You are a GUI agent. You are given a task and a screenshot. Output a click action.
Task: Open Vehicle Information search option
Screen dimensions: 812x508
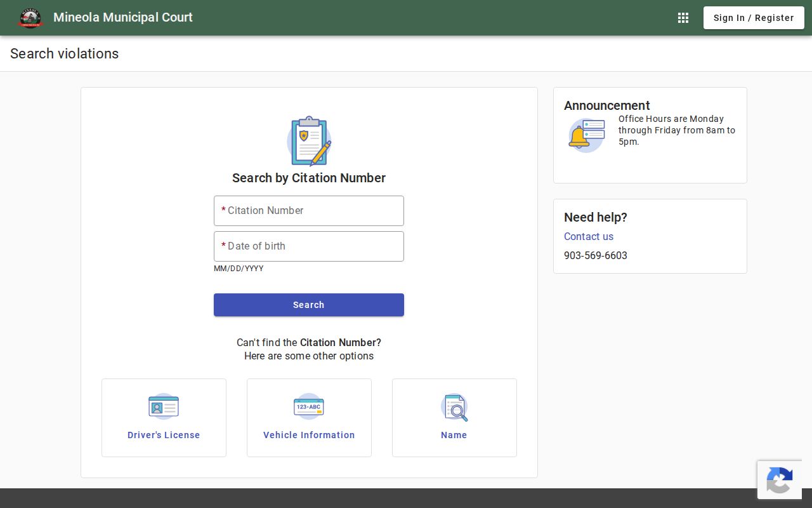pos(309,418)
